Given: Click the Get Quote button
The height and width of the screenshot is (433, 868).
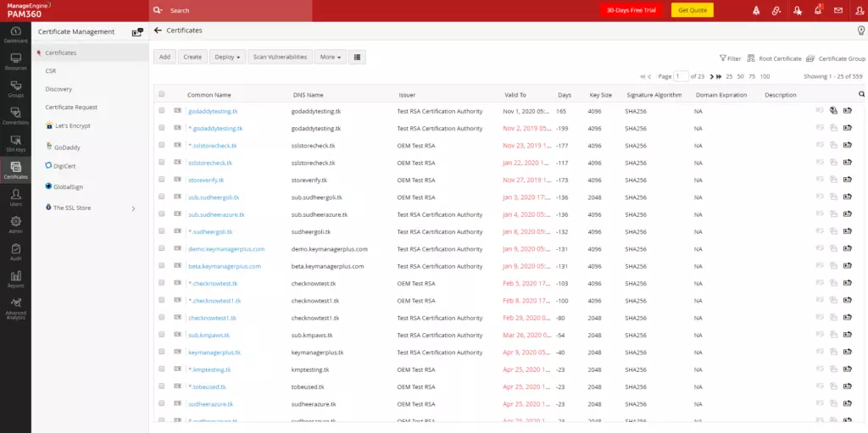Looking at the screenshot, I should [x=692, y=10].
